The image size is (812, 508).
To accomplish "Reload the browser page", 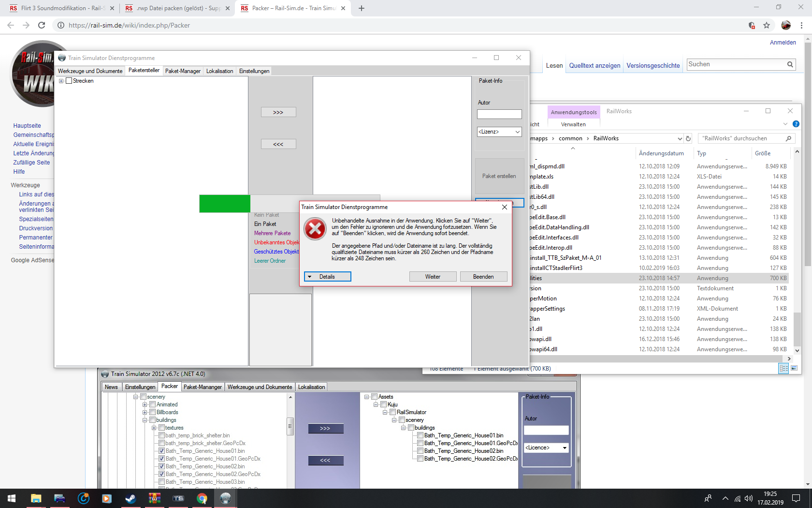I will pos(42,25).
